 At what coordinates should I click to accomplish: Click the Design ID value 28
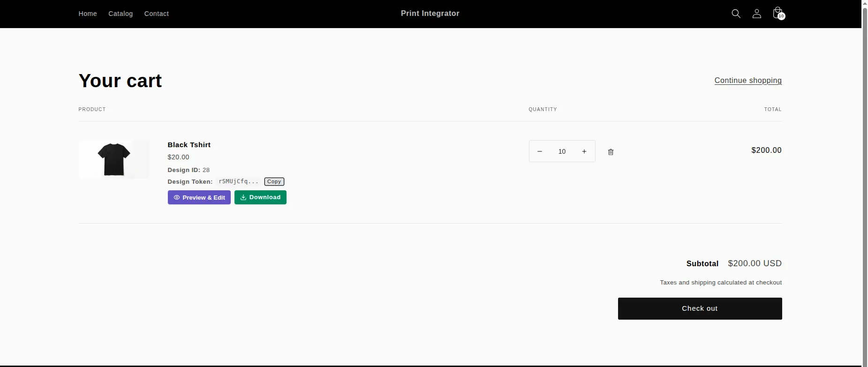[x=206, y=170]
